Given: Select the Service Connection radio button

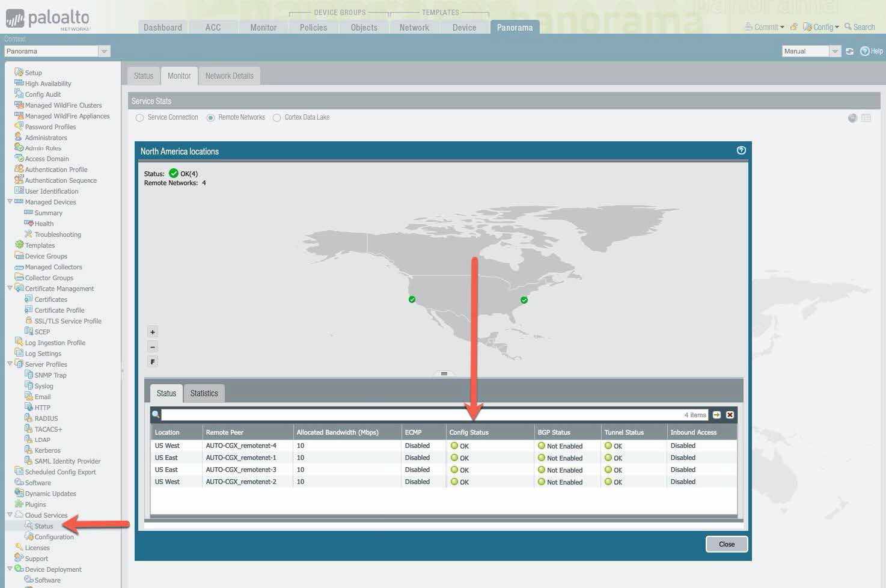Looking at the screenshot, I should pyautogui.click(x=140, y=118).
